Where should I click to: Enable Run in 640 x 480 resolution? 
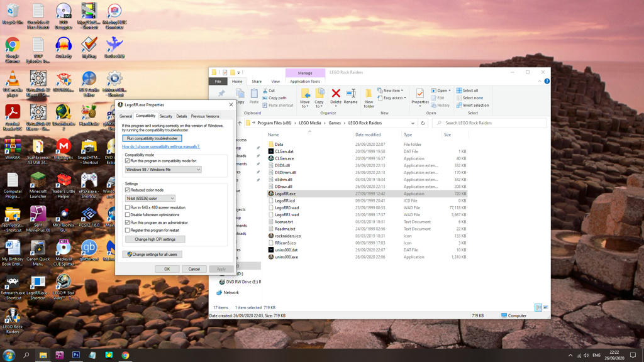pyautogui.click(x=127, y=207)
